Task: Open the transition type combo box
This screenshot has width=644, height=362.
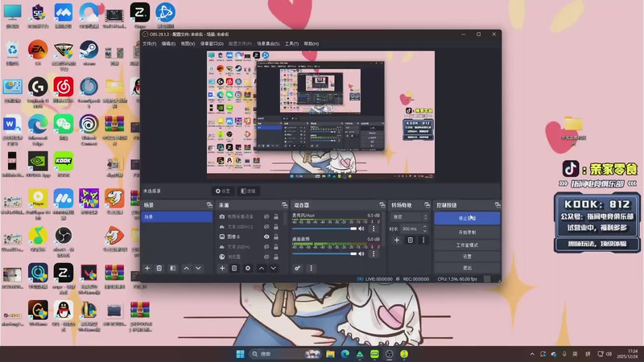Action: 410,216
